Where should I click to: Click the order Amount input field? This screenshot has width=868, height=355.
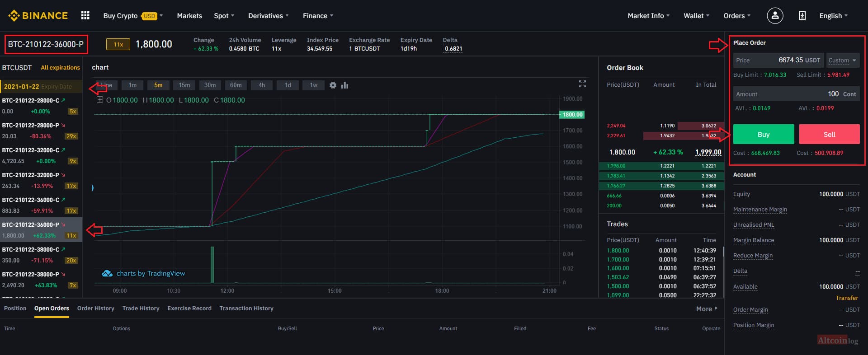(797, 94)
